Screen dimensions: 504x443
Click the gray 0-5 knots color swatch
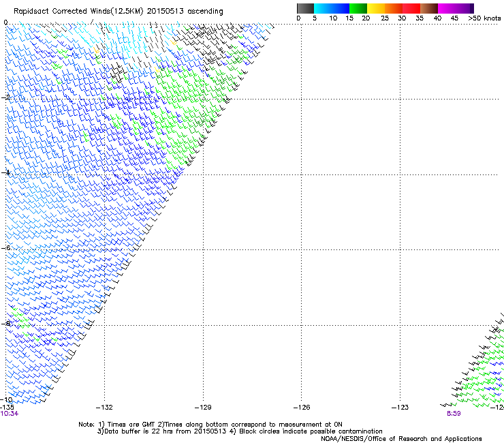[306, 8]
